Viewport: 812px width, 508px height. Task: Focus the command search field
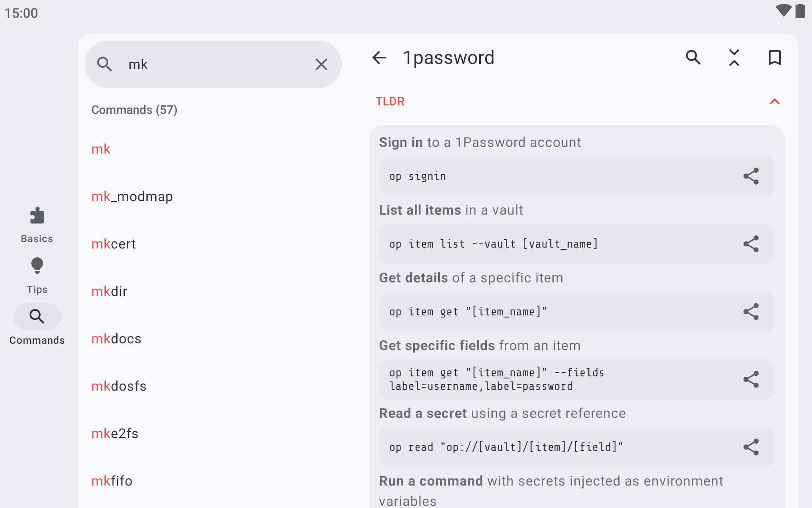(x=213, y=64)
